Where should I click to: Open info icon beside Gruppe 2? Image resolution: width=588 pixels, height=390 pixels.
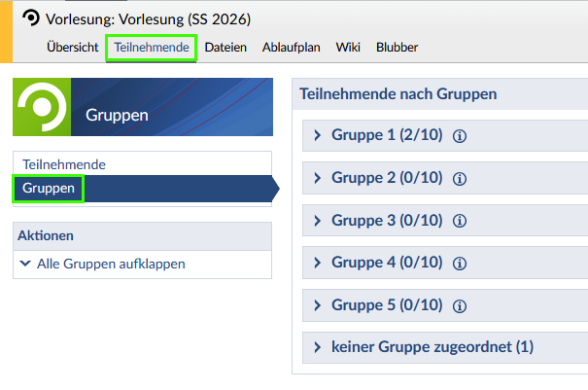coord(461,179)
